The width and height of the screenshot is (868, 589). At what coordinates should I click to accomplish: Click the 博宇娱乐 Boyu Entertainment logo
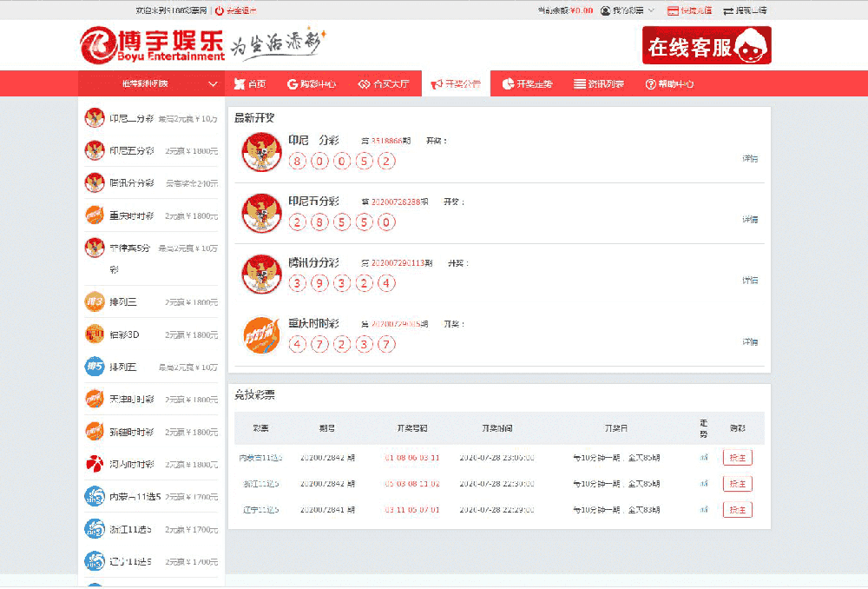153,45
